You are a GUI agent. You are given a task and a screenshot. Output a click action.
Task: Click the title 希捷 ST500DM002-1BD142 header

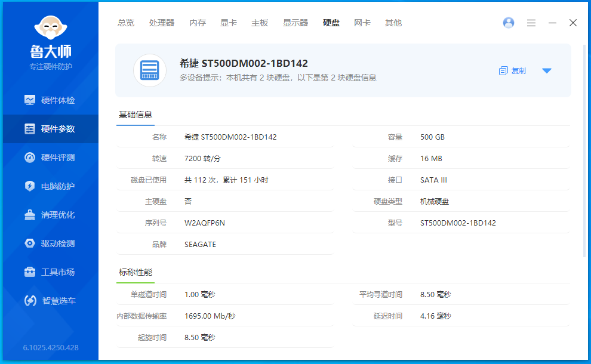tap(244, 63)
